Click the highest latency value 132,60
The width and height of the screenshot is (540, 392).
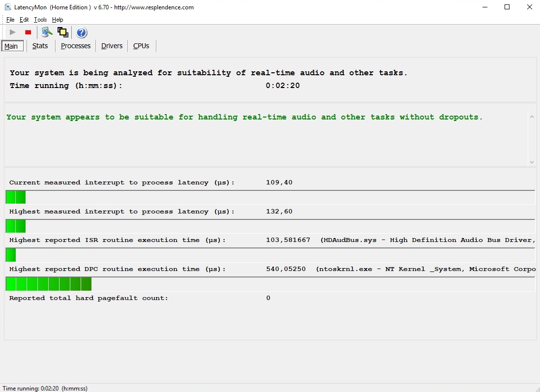[279, 211]
